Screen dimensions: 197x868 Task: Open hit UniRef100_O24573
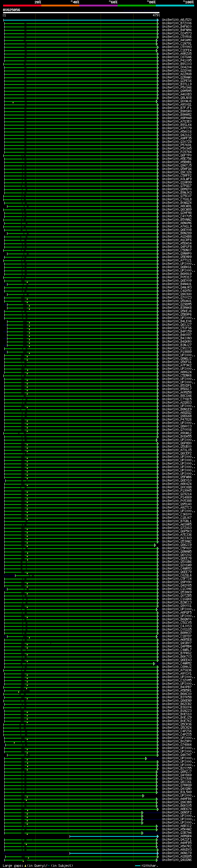click(x=177, y=33)
